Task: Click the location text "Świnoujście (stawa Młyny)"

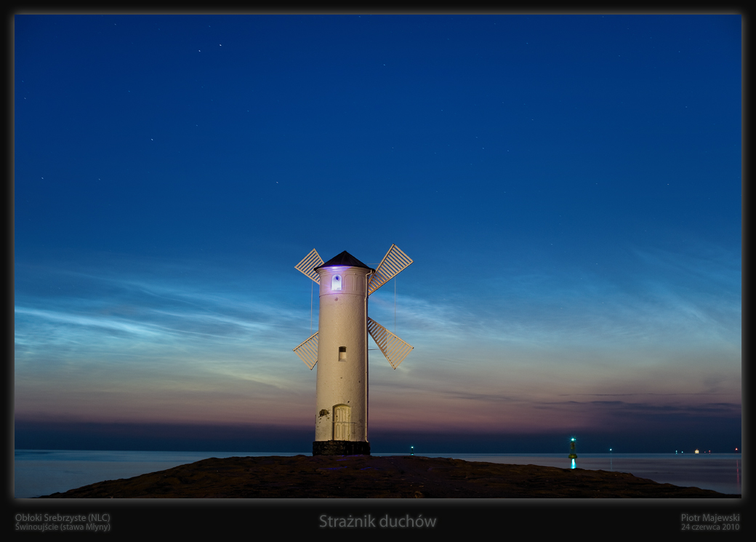Action: coord(63,527)
